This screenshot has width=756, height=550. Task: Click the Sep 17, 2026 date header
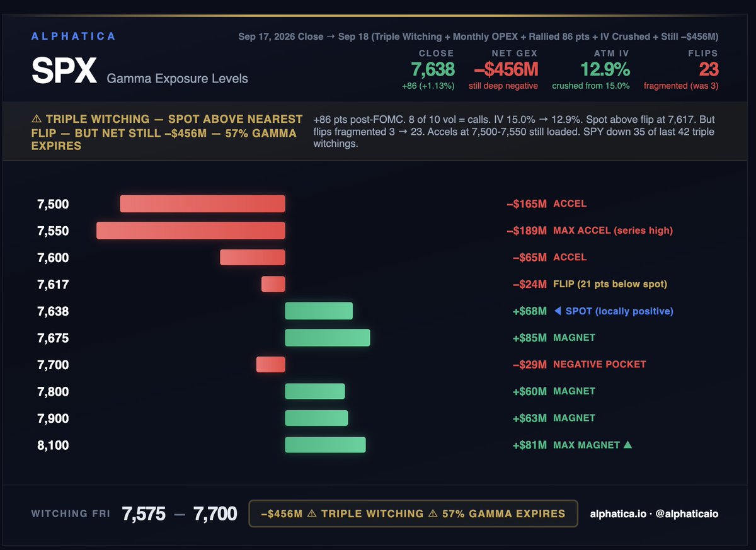pyautogui.click(x=478, y=37)
